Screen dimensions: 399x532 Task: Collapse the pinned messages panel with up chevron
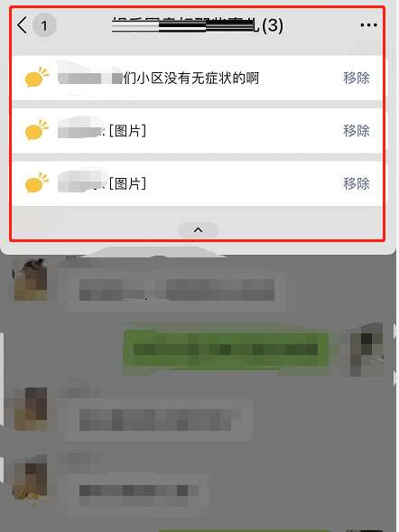(x=199, y=230)
